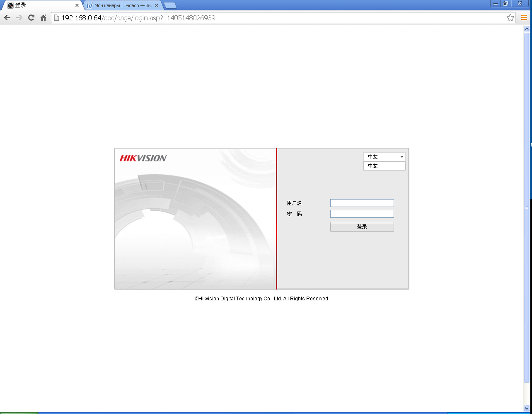Click the Hikvision logo

(x=143, y=158)
